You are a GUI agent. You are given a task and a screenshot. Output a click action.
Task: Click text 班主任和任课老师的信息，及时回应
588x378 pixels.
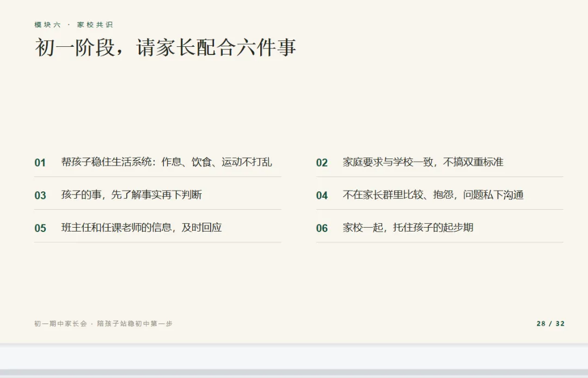(142, 227)
